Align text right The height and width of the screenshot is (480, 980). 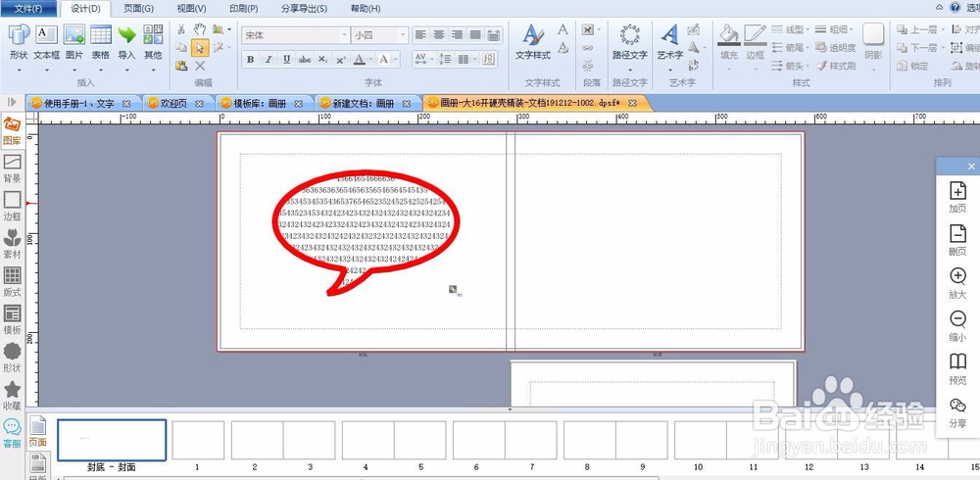(x=458, y=35)
